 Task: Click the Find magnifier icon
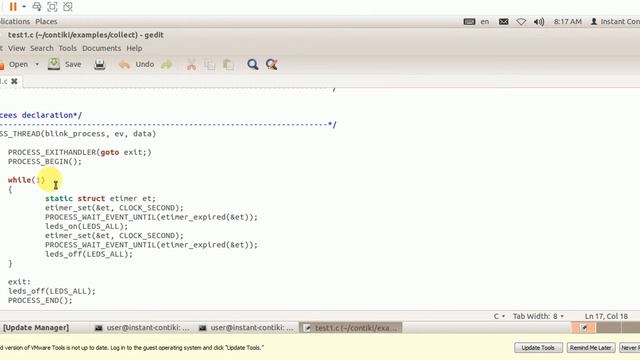[x=253, y=64]
